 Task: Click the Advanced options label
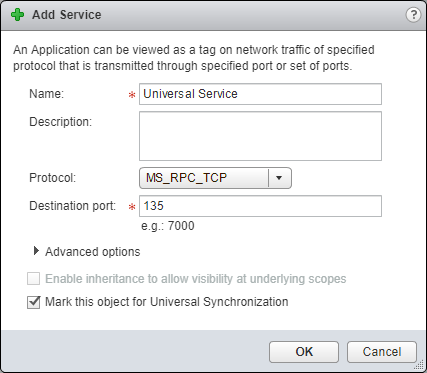point(93,252)
